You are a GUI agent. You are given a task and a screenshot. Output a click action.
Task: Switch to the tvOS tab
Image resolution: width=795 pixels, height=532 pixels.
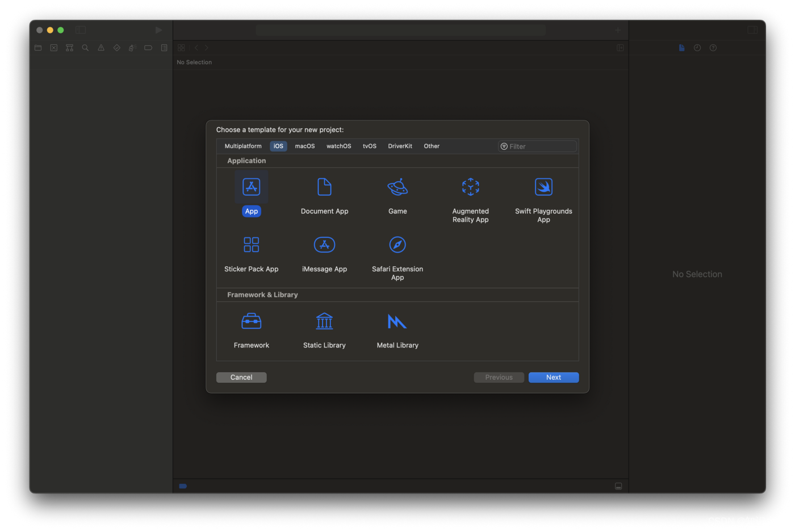[370, 146]
